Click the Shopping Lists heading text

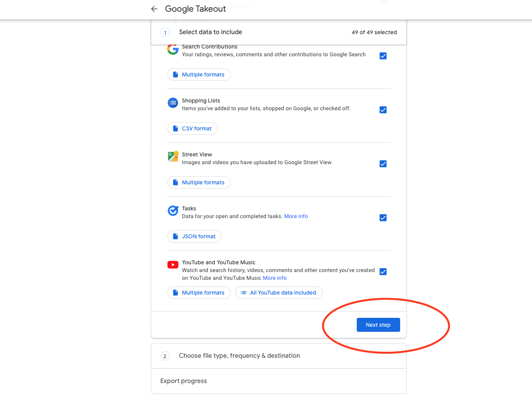click(201, 101)
